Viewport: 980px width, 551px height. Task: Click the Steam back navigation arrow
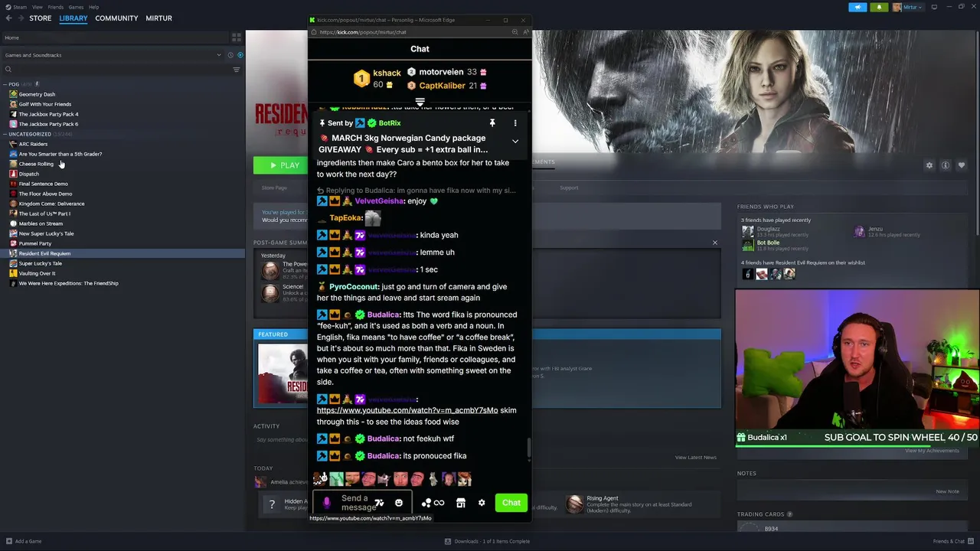point(9,18)
